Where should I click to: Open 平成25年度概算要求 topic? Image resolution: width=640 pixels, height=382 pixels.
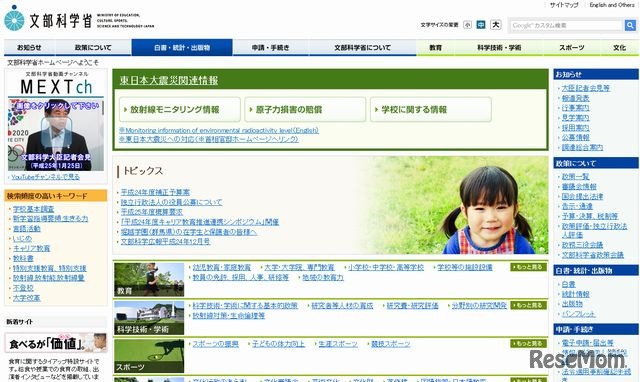tap(151, 212)
